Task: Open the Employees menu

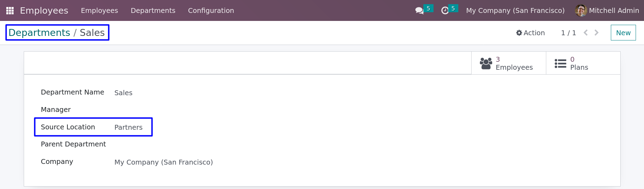Action: coord(99,10)
